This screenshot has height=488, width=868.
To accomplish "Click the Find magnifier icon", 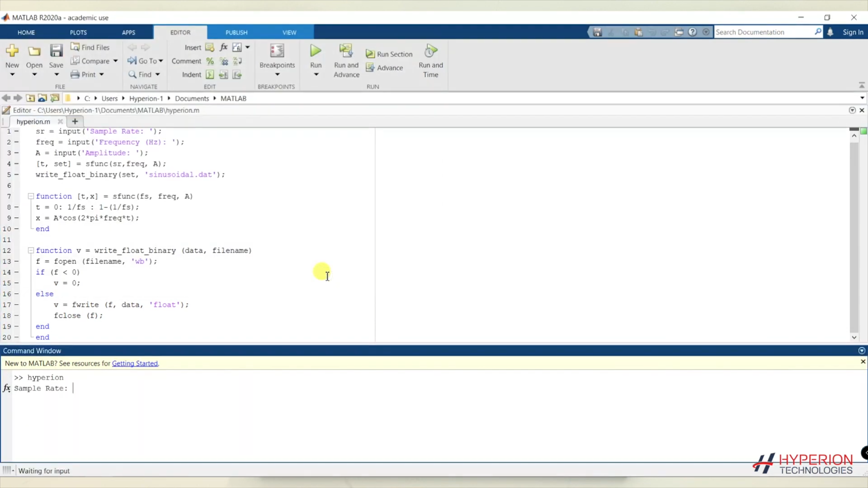I will [x=132, y=74].
